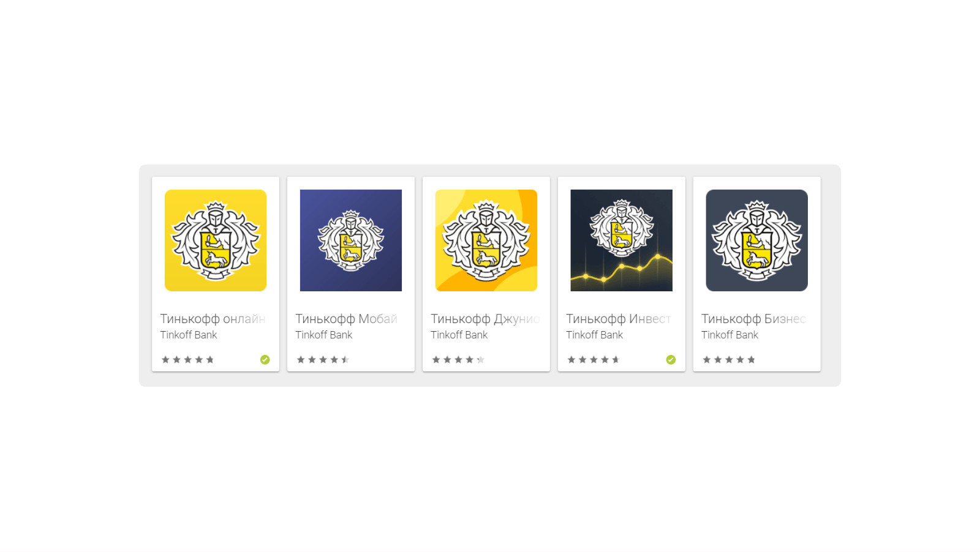Click the star rating of Тинькофф Мобайл
The width and height of the screenshot is (980, 552).
tap(323, 360)
